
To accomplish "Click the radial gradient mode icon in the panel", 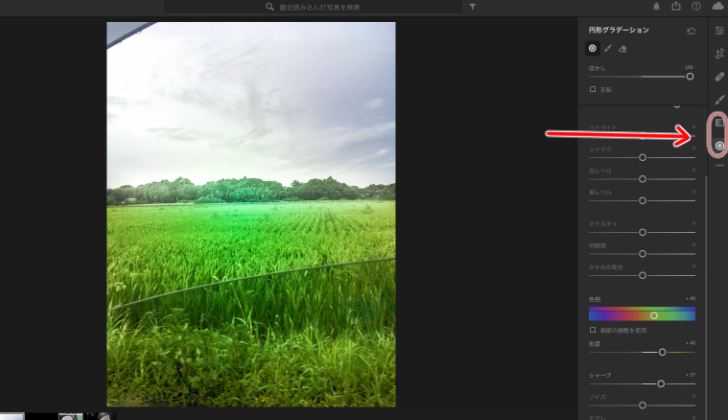I will [592, 48].
